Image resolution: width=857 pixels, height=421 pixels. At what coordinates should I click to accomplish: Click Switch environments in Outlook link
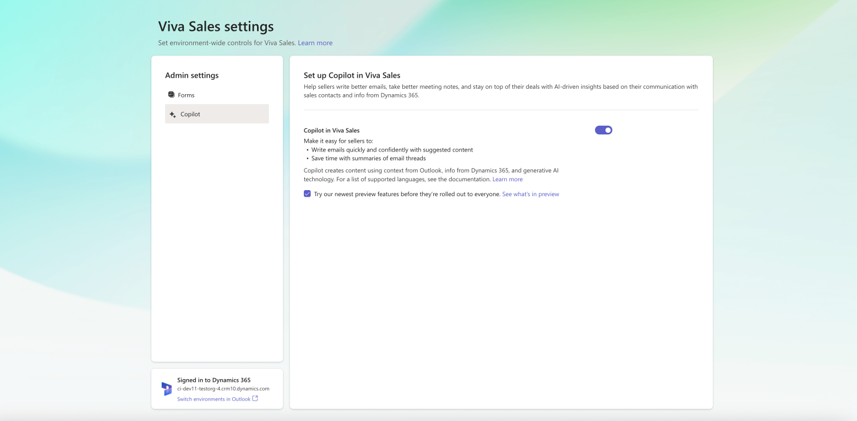point(214,399)
